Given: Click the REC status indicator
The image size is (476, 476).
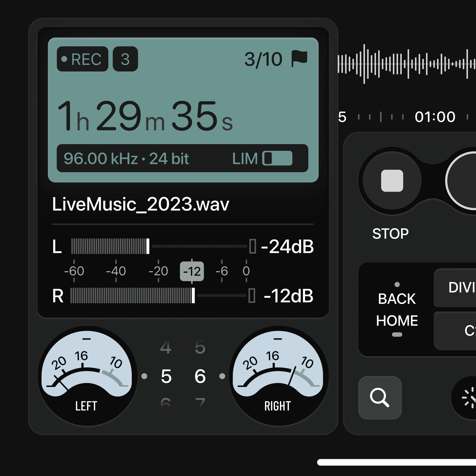Looking at the screenshot, I should (x=83, y=59).
